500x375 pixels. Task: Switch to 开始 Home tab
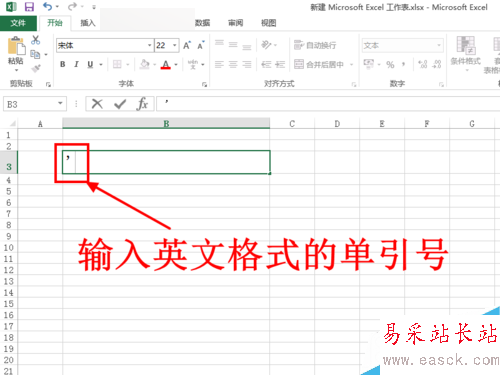click(x=55, y=23)
